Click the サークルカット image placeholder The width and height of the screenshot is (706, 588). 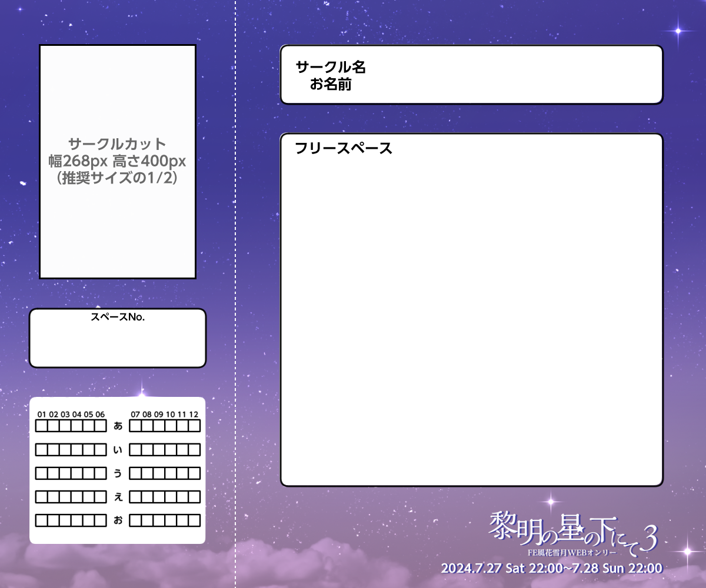(x=118, y=162)
